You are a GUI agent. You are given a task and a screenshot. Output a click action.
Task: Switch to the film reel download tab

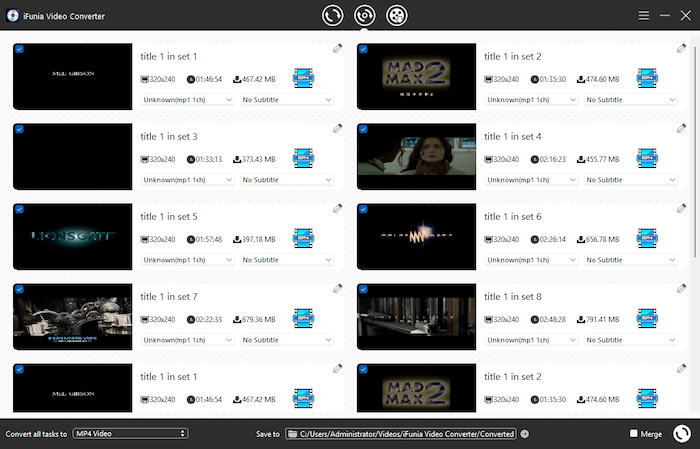(397, 16)
